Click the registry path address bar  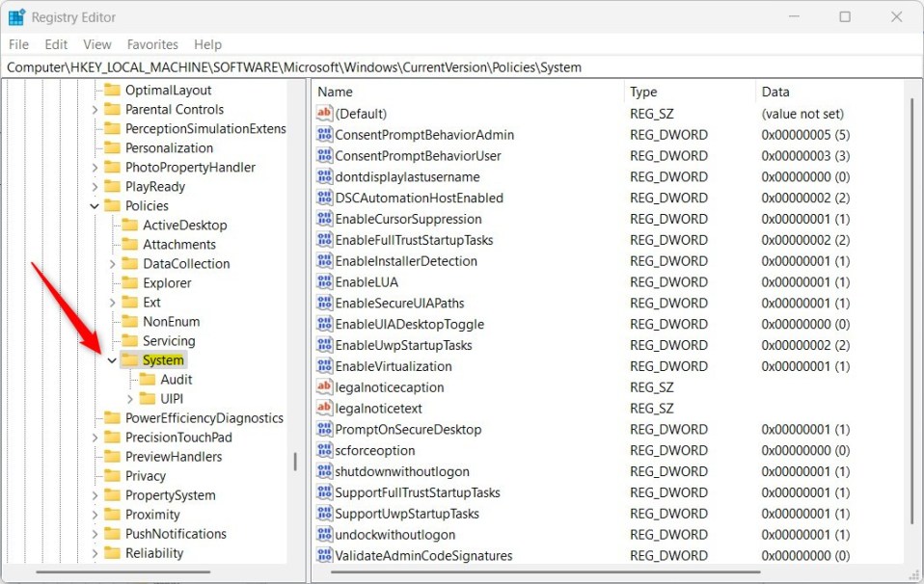point(462,67)
